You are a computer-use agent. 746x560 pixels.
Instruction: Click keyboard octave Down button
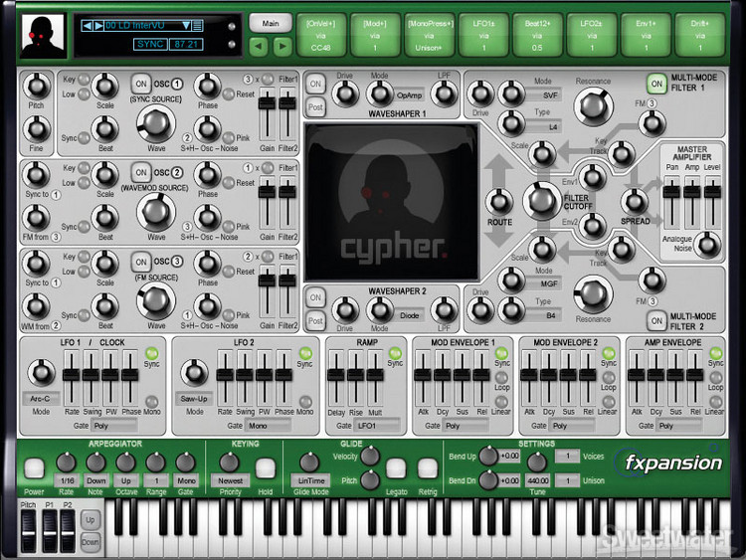pyautogui.click(x=91, y=542)
